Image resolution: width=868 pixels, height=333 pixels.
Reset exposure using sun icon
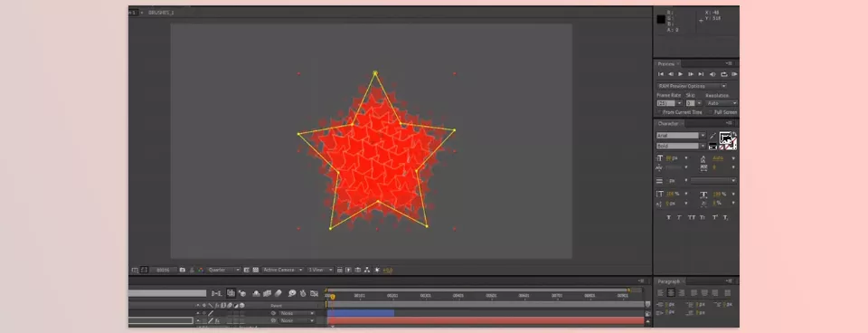coord(377,270)
